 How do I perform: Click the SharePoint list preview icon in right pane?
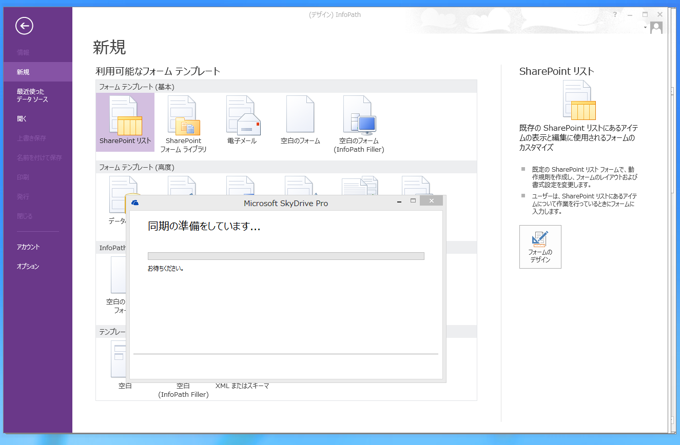pos(579,101)
